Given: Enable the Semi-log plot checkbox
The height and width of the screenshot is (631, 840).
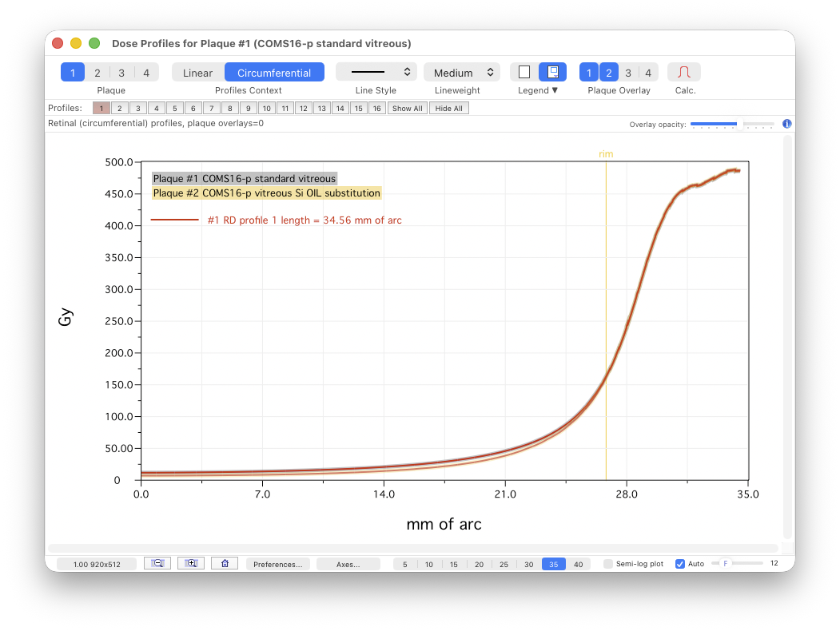Looking at the screenshot, I should [608, 564].
